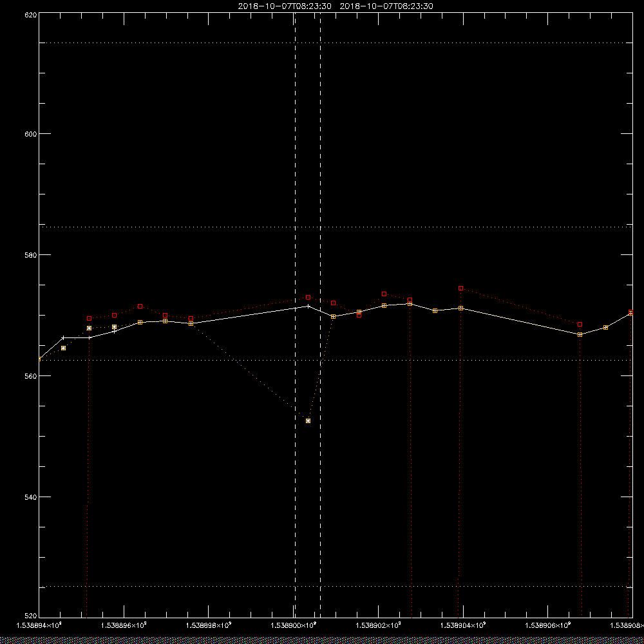The width and height of the screenshot is (644, 644).
Task: Click x-axis label 1.538904×10⁹
Action: click(463, 625)
